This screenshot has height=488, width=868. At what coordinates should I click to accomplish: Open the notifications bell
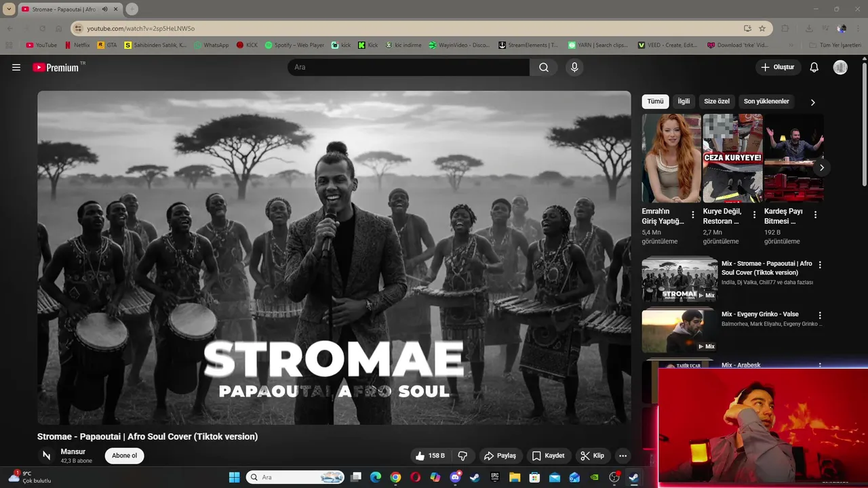coord(814,67)
